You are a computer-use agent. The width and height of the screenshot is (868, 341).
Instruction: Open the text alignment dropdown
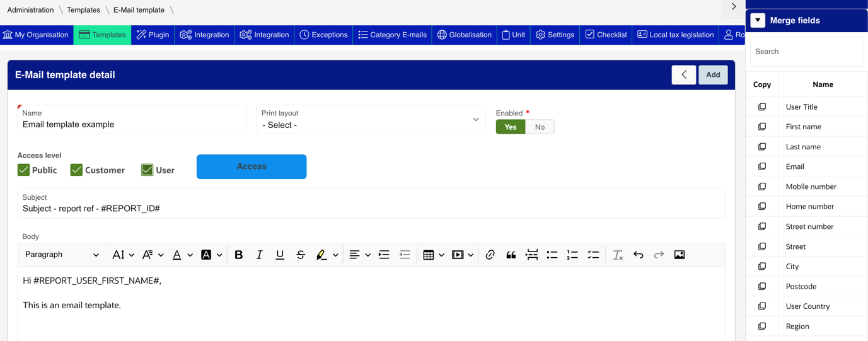pos(359,255)
